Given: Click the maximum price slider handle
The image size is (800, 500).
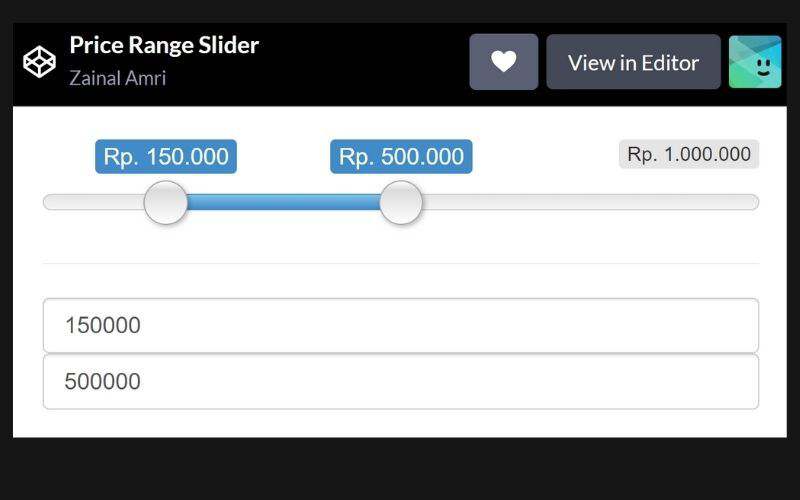Looking at the screenshot, I should (x=401, y=203).
